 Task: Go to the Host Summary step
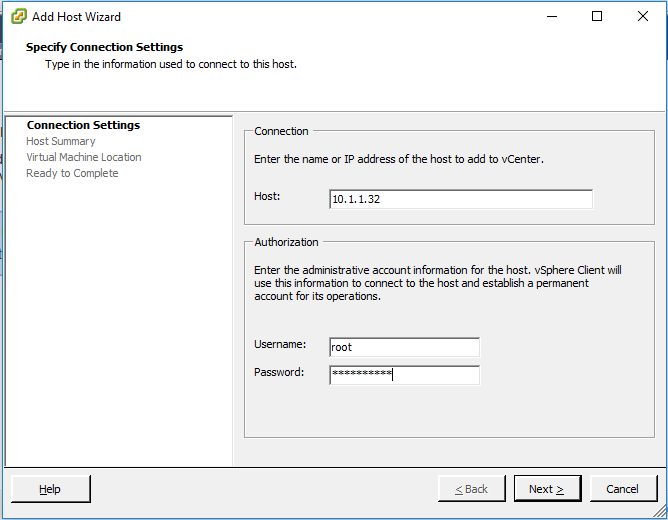[61, 141]
